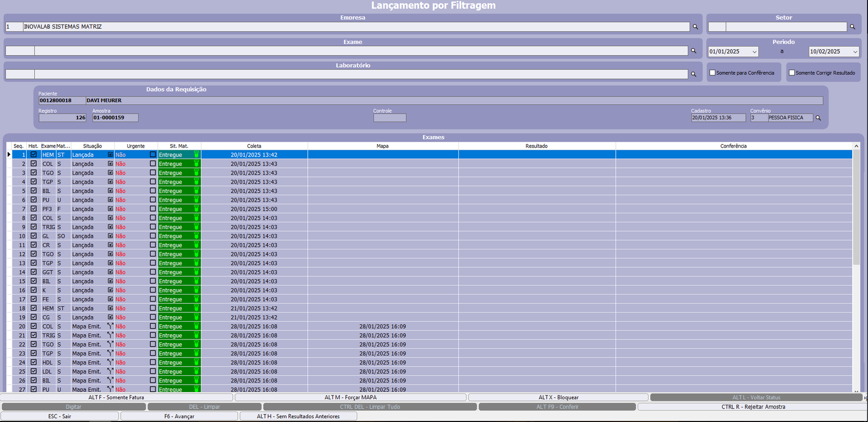
Task: Click the Situação icon in row 3
Action: click(x=110, y=172)
